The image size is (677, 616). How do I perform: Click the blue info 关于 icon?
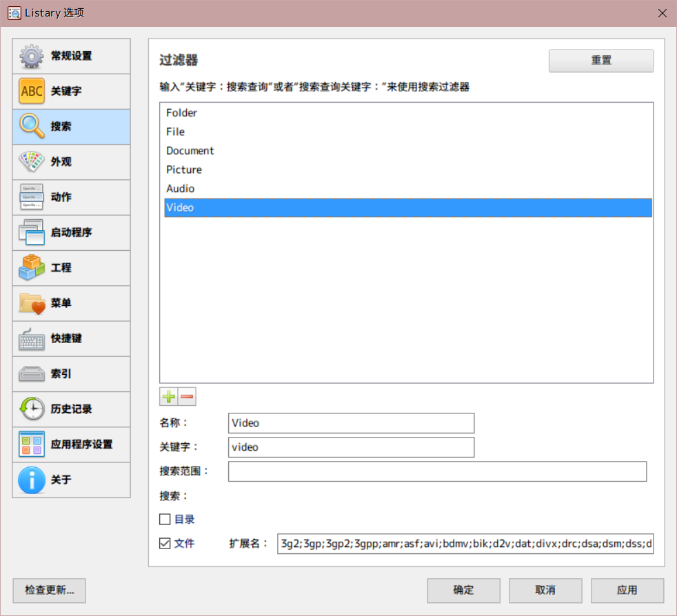click(32, 480)
